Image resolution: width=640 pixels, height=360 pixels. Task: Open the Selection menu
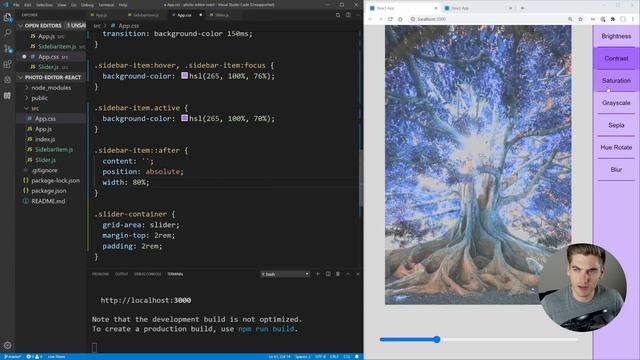tap(44, 5)
